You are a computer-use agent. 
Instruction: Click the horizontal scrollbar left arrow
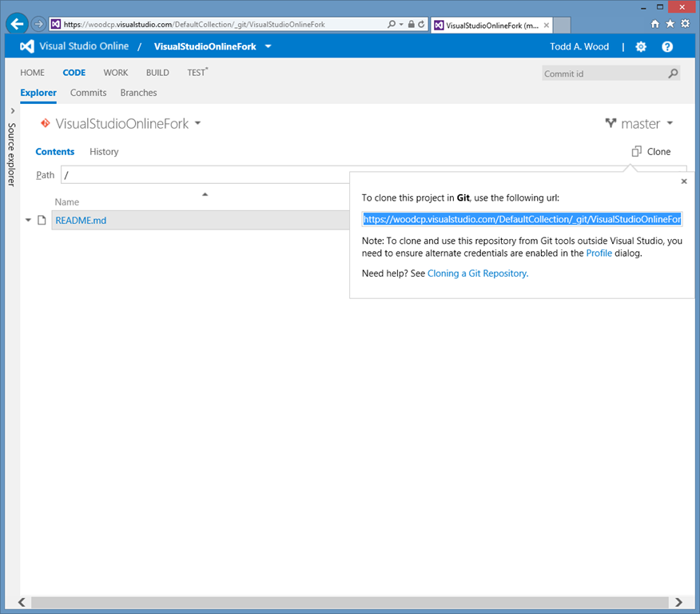click(x=22, y=602)
